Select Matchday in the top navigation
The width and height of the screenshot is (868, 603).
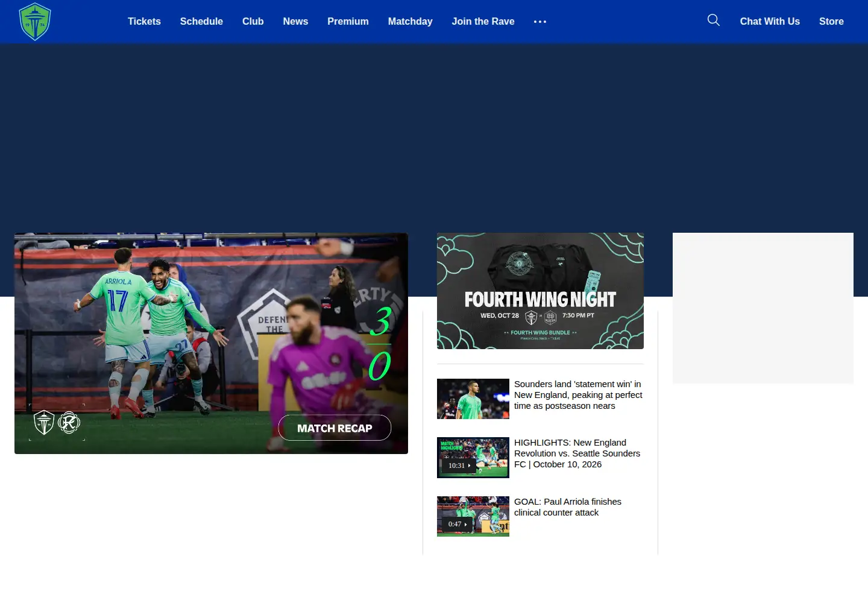coord(410,21)
